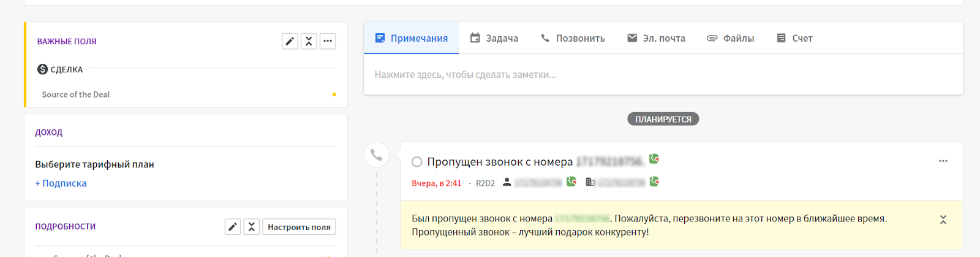Click the phone icon on the activity timeline
The height and width of the screenshot is (257, 980).
coord(377,155)
